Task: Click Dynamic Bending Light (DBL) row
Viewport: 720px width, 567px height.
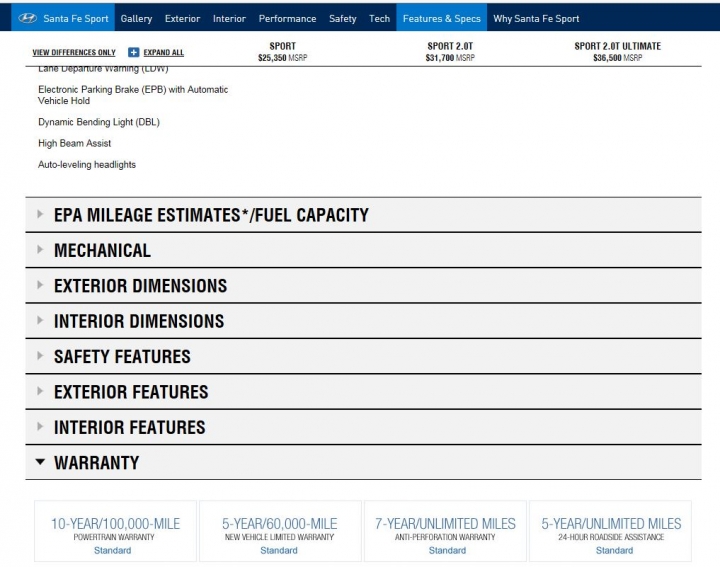Action: tap(99, 122)
